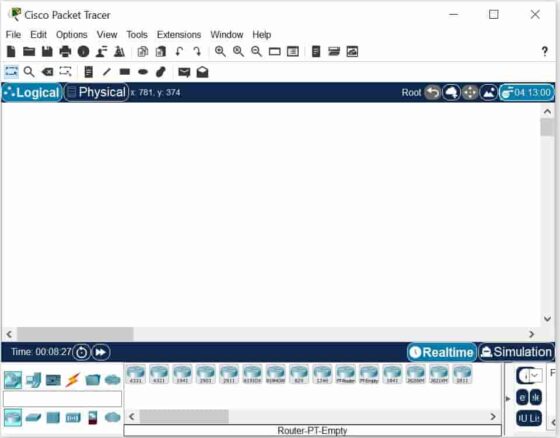This screenshot has width=560, height=438.
Task: Pick the Resize Shape tool
Action: tap(65, 72)
